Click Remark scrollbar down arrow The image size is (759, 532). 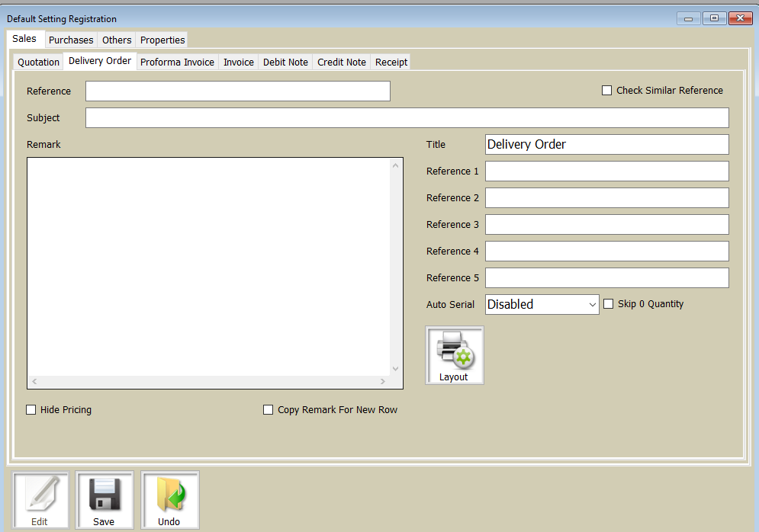[x=395, y=369]
